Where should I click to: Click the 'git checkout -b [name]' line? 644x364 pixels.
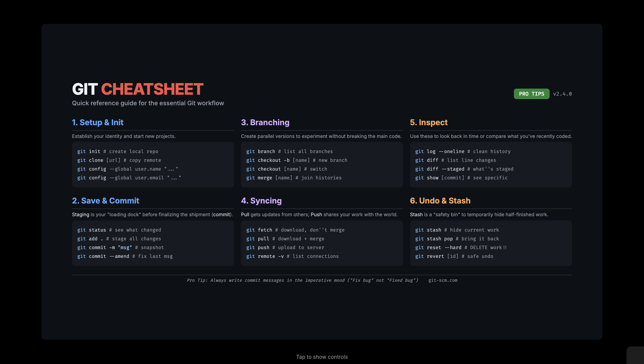coord(297,160)
